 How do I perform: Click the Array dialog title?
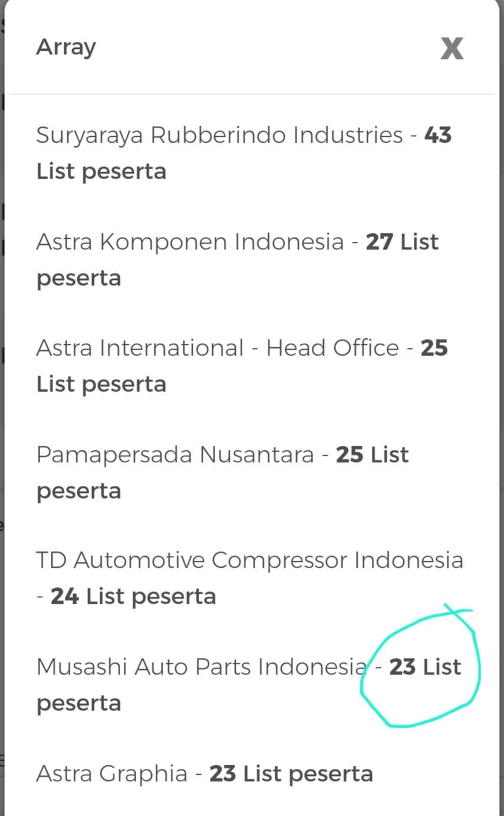pos(65,47)
